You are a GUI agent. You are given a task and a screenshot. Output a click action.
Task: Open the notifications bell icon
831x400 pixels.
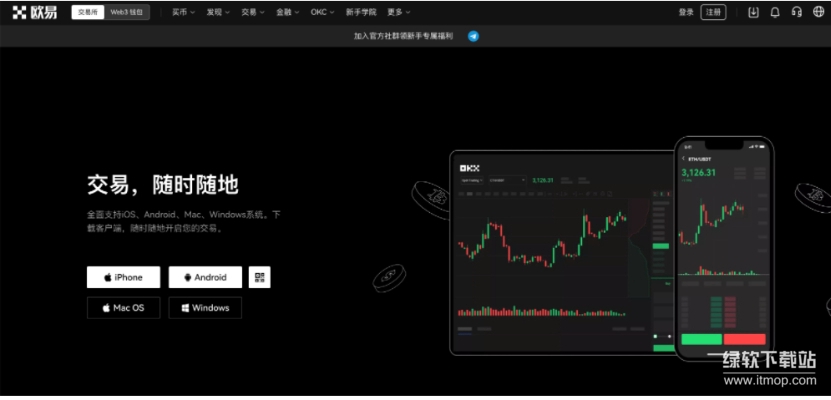click(775, 12)
